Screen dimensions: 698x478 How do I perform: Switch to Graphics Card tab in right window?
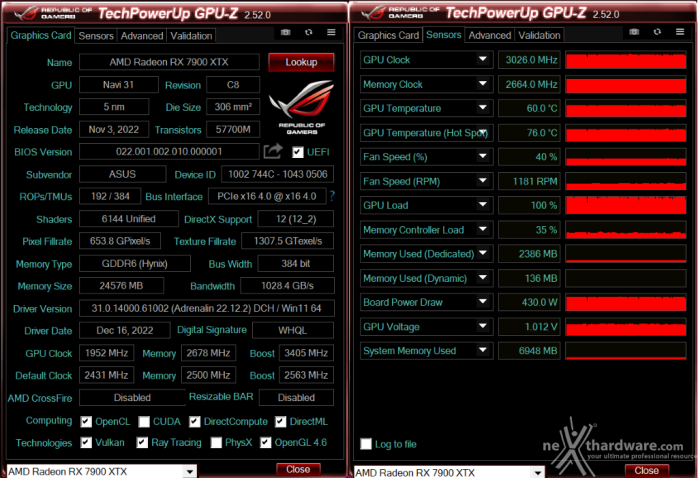click(388, 35)
